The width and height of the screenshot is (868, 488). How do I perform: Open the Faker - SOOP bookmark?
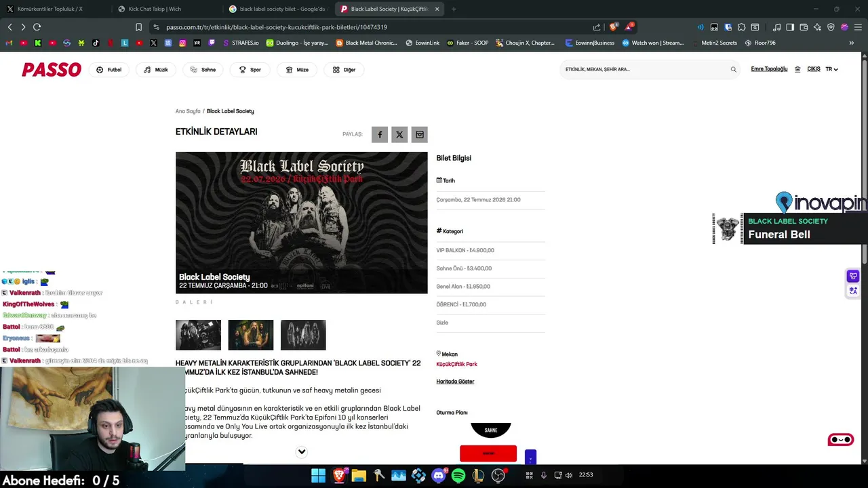[x=467, y=43]
